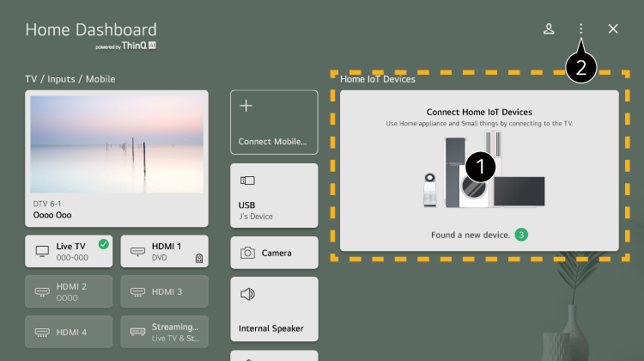644x361 pixels.
Task: Open the user account icon
Action: pos(549,28)
